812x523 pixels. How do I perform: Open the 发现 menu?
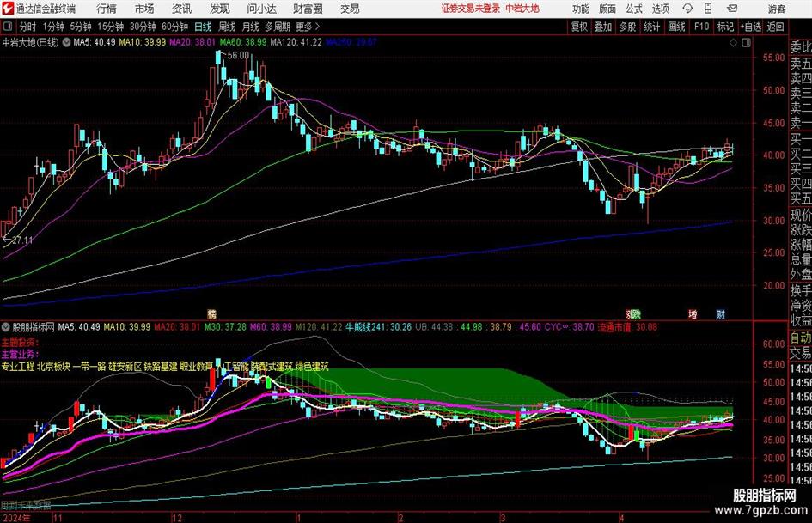(x=220, y=9)
